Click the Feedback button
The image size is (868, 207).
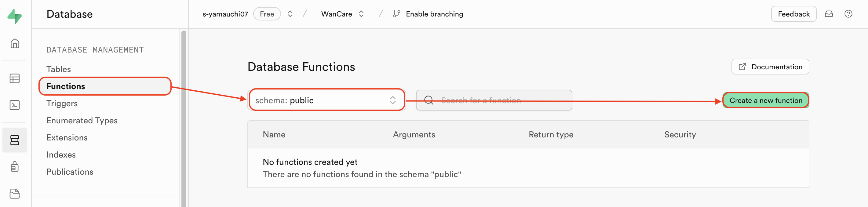tap(793, 14)
